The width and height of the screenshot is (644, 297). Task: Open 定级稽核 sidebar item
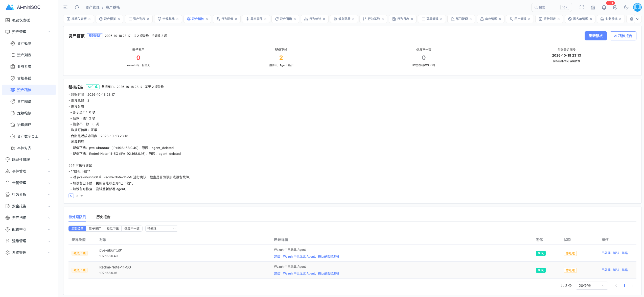29,113
